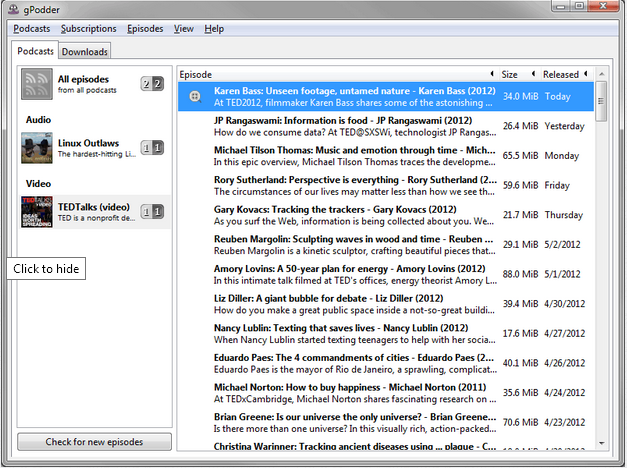Select the Gary Kovacs: Tracking the trackers episode
Image resolution: width=627 pixels, height=468 pixels.
pos(386,215)
